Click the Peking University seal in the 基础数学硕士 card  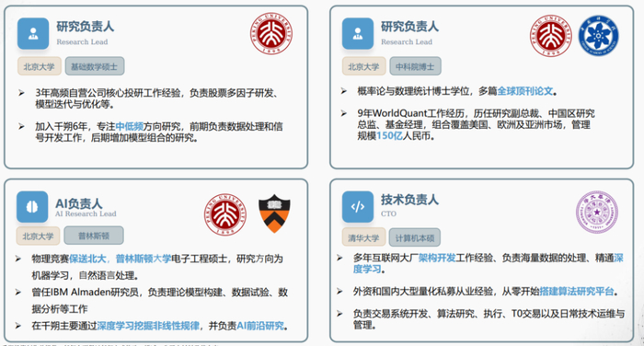(271, 33)
